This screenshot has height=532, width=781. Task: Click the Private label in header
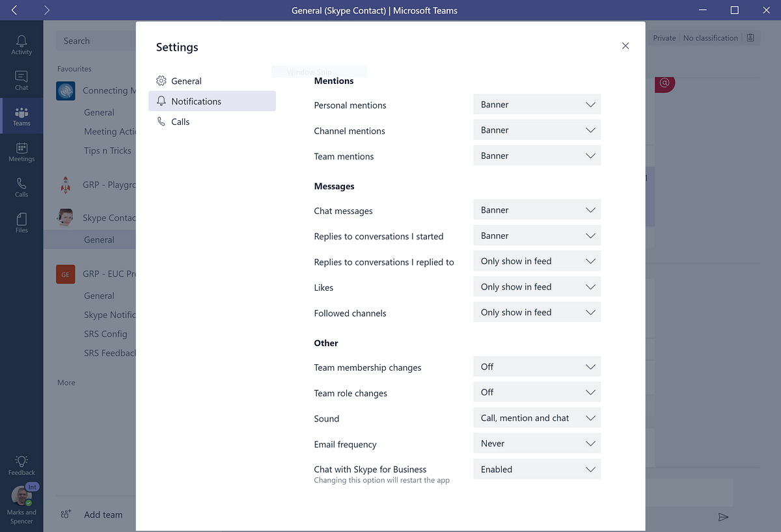click(x=665, y=38)
